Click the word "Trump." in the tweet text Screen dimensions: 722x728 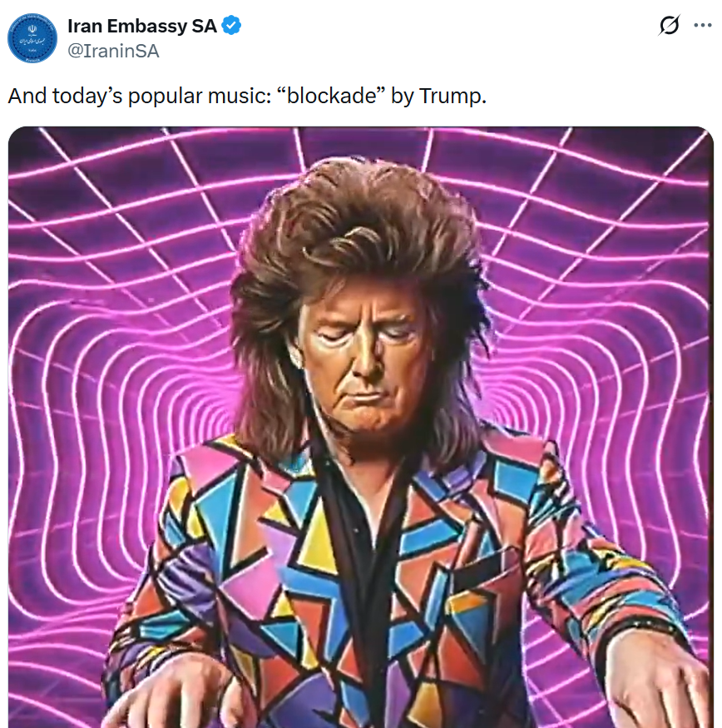point(452,97)
